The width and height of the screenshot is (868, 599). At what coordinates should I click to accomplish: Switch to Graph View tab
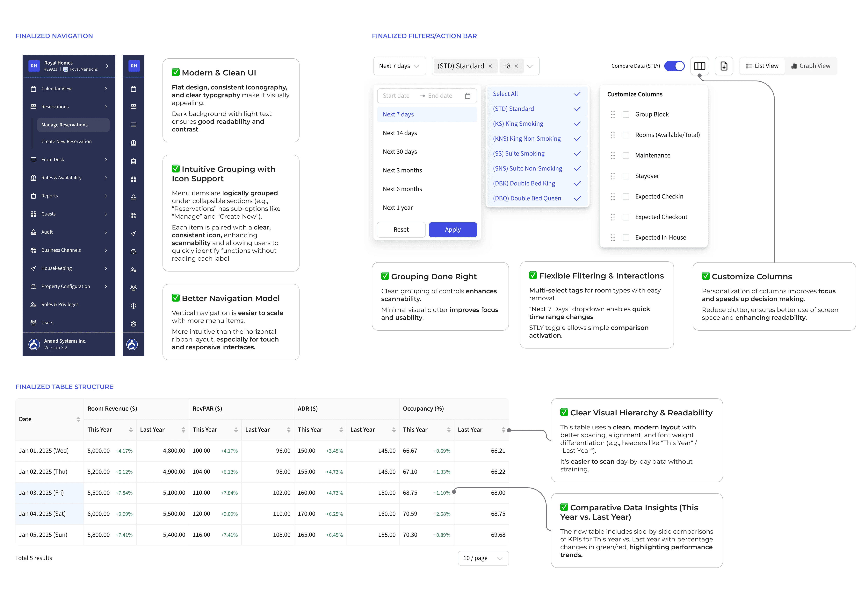tap(811, 66)
